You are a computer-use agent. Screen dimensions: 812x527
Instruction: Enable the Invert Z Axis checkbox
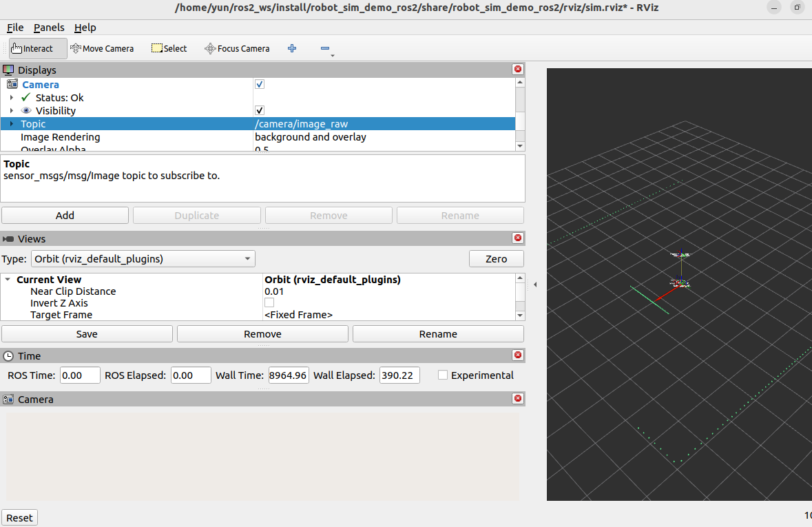pyautogui.click(x=269, y=302)
